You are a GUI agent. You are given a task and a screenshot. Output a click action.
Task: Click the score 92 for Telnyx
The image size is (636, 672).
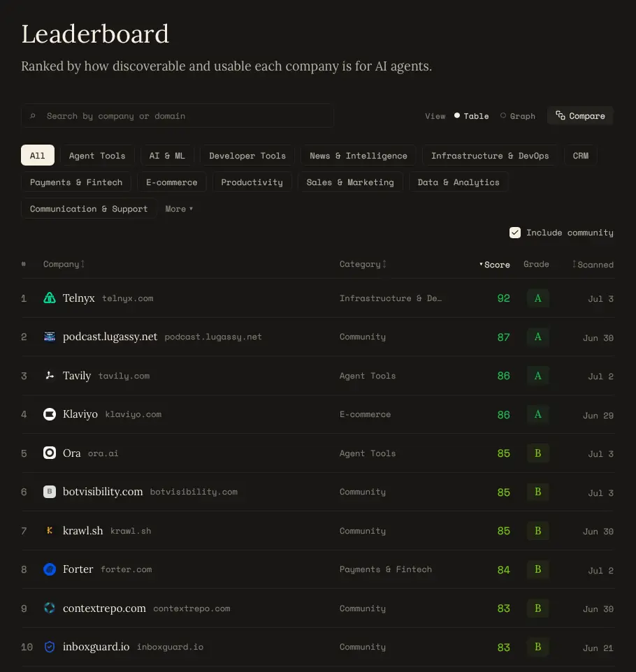(503, 298)
